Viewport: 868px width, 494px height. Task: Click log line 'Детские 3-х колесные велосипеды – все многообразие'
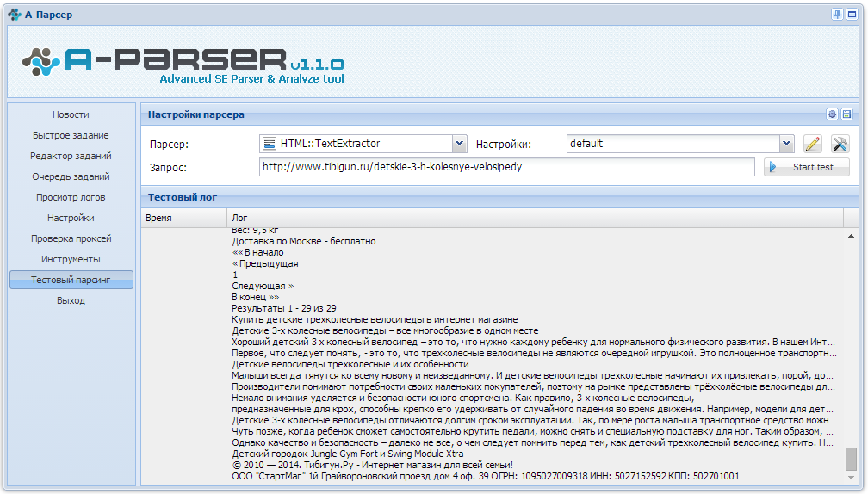pos(385,330)
